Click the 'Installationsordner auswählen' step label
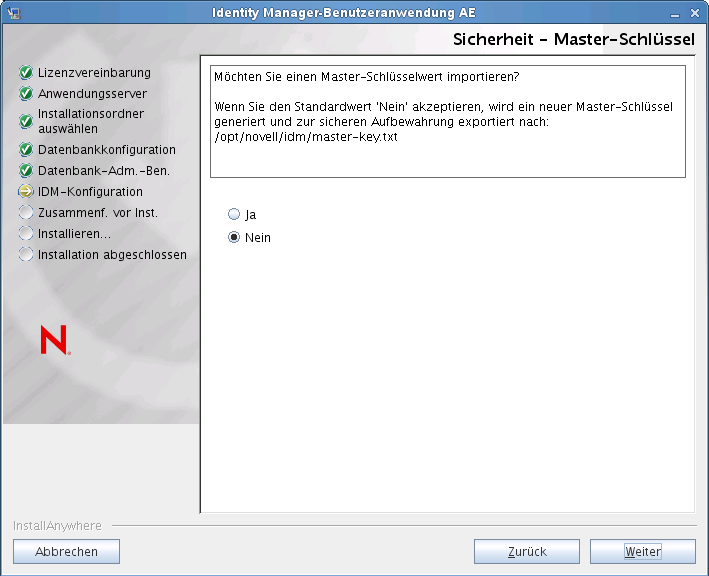709x576 pixels. click(91, 121)
